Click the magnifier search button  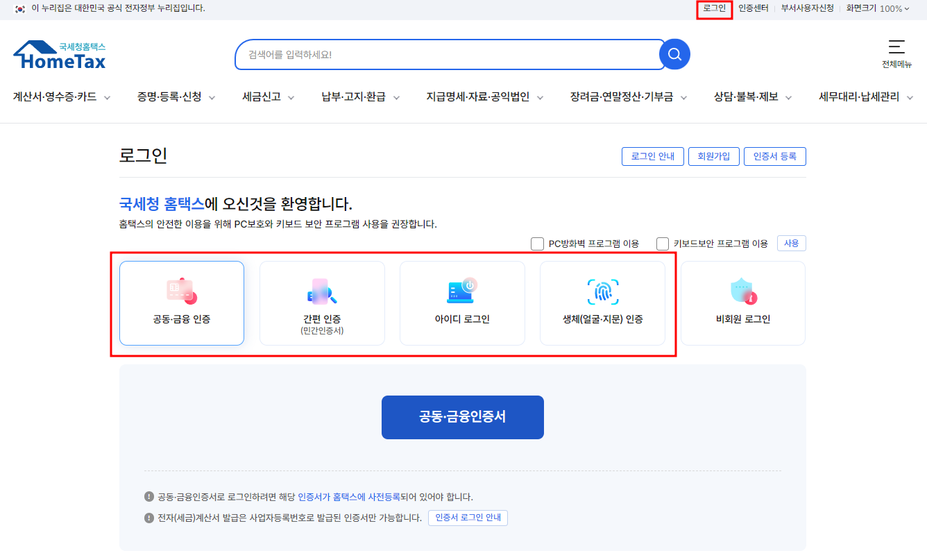(x=674, y=54)
